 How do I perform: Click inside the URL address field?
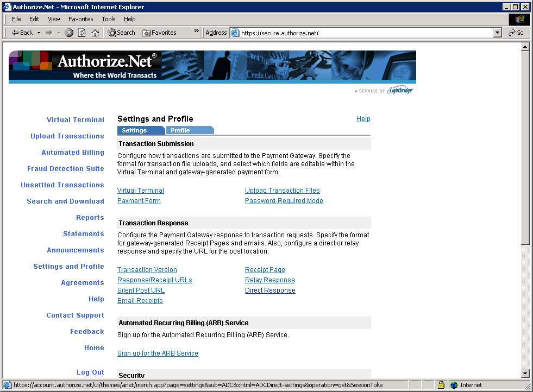pos(364,33)
